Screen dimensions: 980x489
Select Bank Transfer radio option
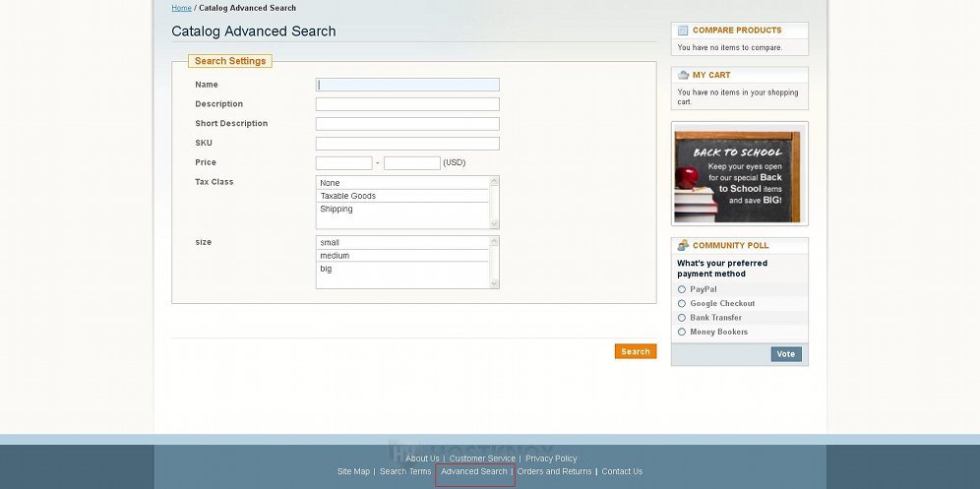click(x=682, y=318)
